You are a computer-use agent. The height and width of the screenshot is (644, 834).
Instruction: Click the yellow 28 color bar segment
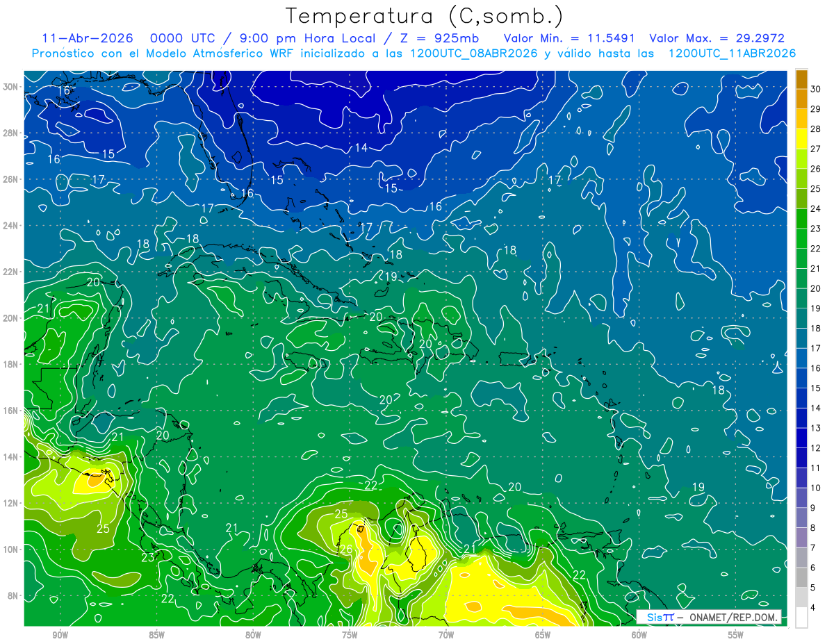[801, 139]
